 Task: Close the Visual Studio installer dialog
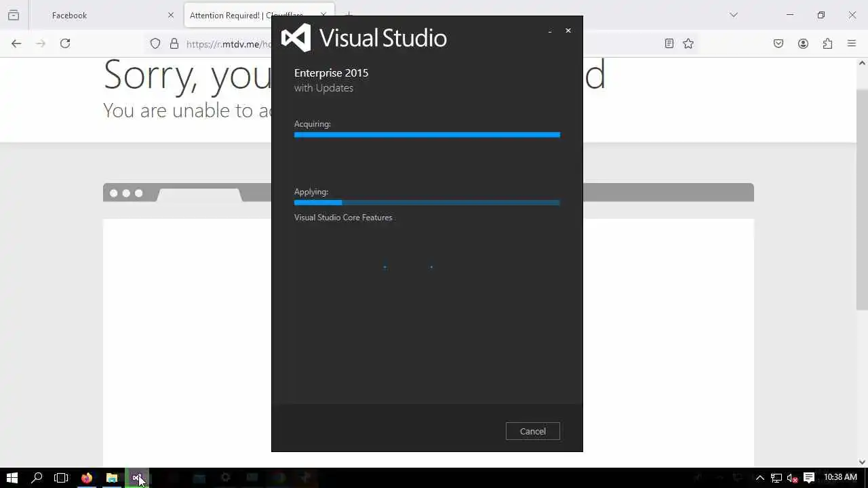(x=568, y=30)
